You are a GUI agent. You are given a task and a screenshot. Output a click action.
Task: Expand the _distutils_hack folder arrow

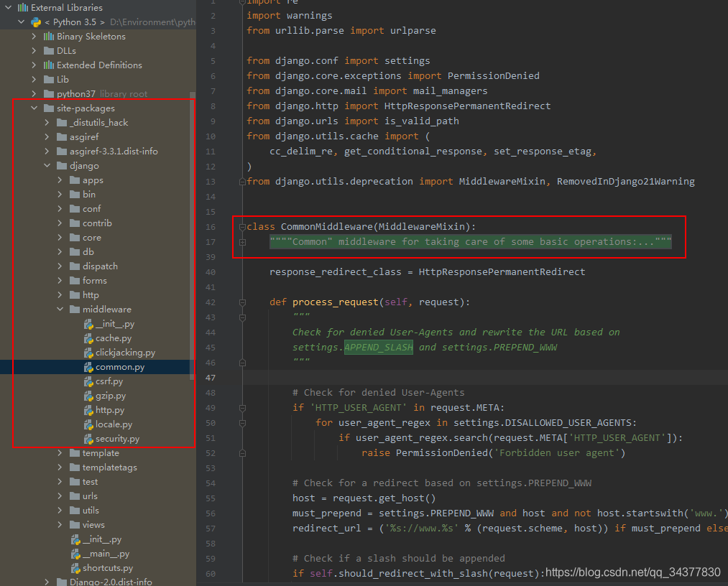click(47, 123)
